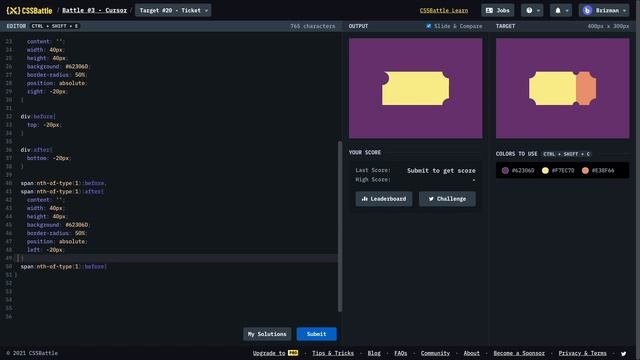Open the notifications bell menu

click(561, 10)
